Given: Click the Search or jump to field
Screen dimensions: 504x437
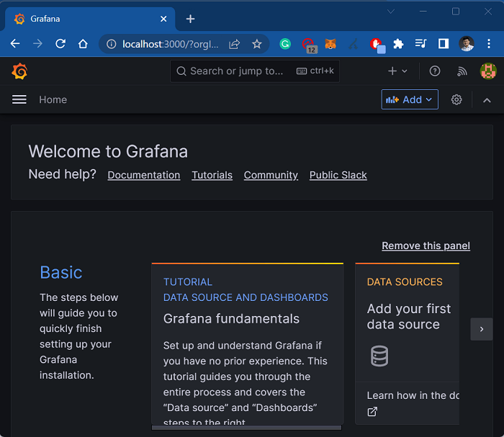Looking at the screenshot, I should coord(255,71).
